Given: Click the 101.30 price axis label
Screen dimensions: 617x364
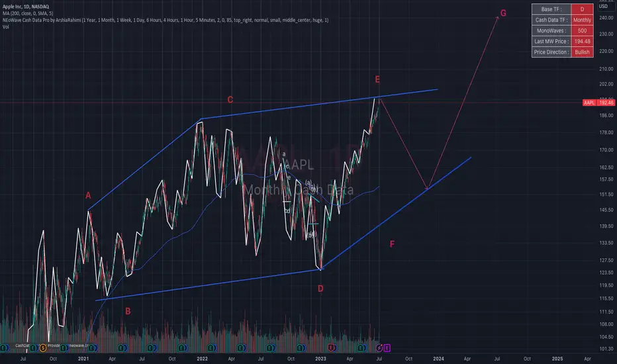Looking at the screenshot, I should [606, 349].
